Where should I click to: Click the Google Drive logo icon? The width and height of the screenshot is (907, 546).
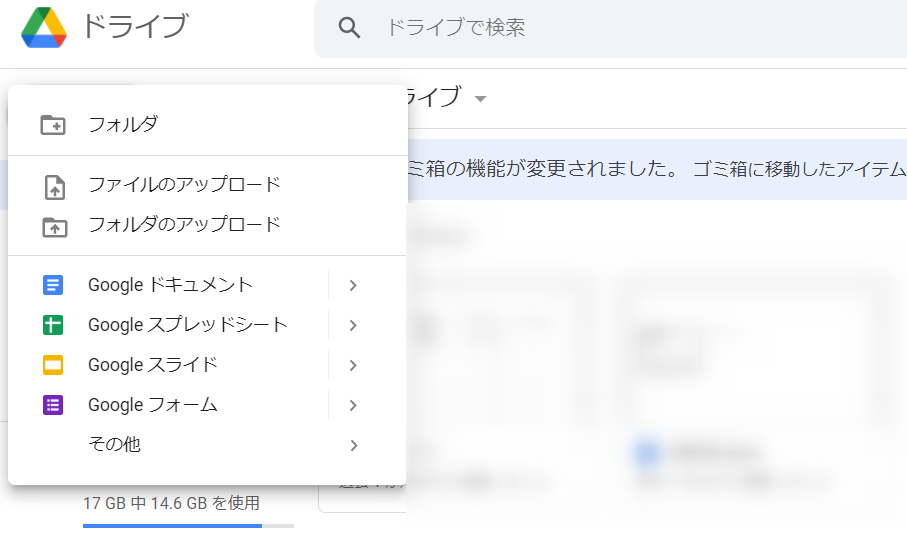coord(44,28)
